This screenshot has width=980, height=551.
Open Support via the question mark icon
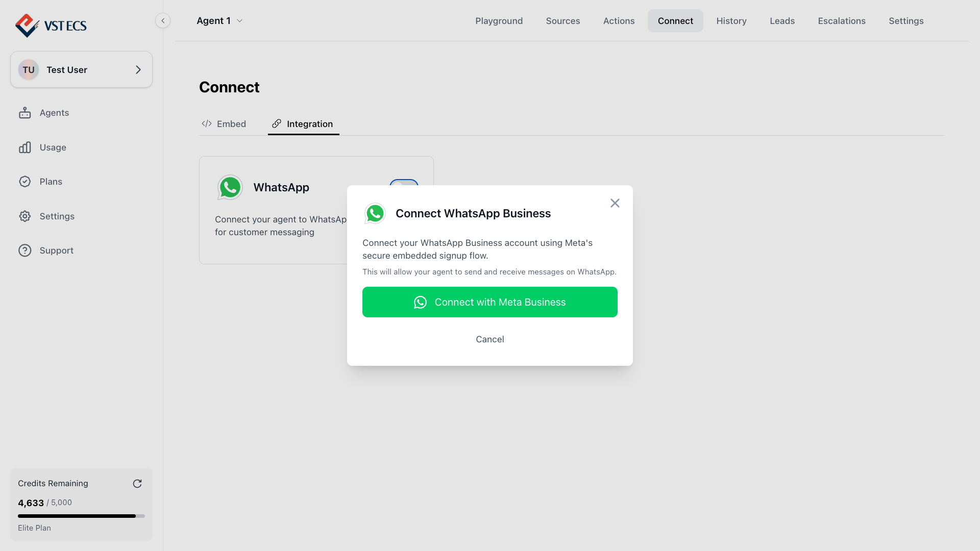coord(25,251)
